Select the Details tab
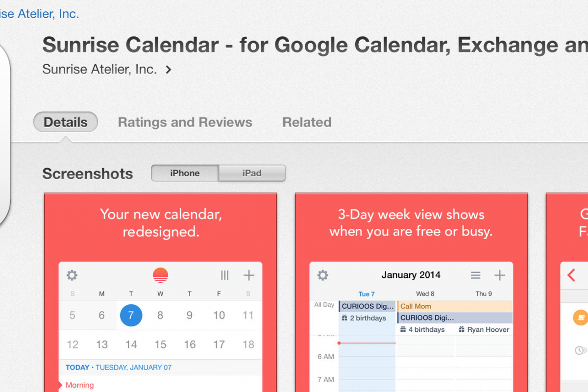Screen dimensions: 588x392 (65, 122)
